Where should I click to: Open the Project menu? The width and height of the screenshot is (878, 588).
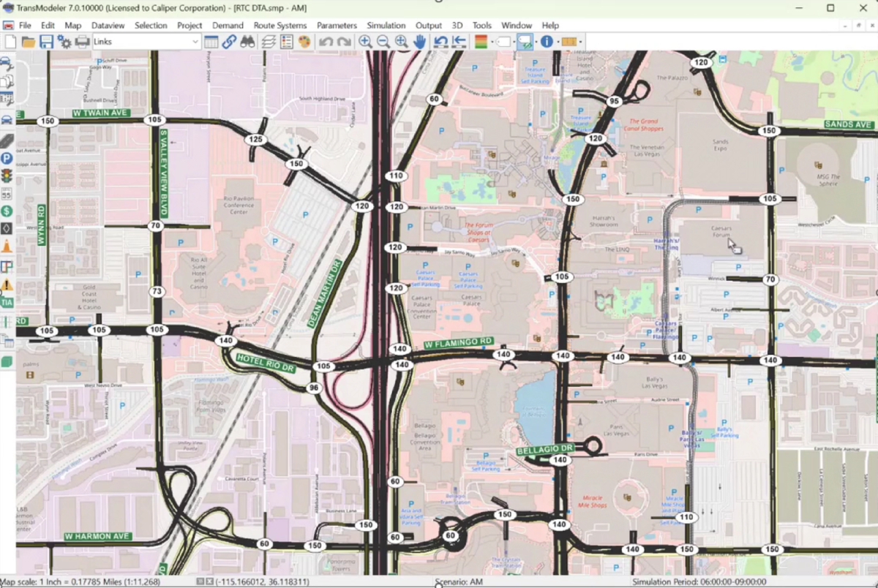coord(190,26)
